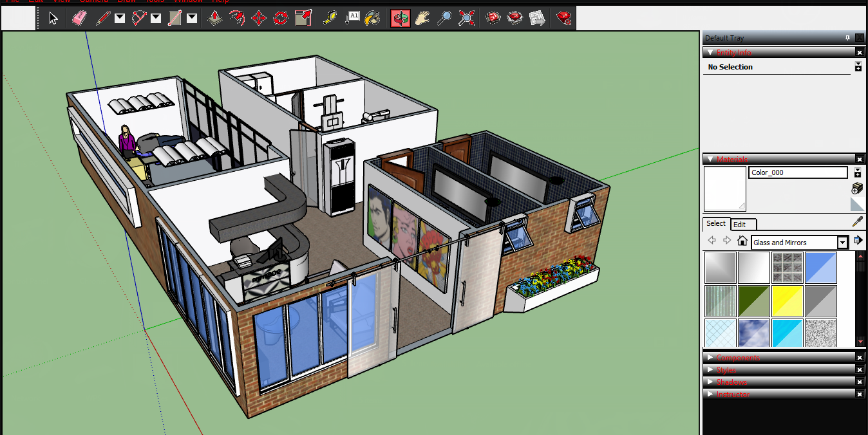Toggle Entity Info details display button

point(858,66)
